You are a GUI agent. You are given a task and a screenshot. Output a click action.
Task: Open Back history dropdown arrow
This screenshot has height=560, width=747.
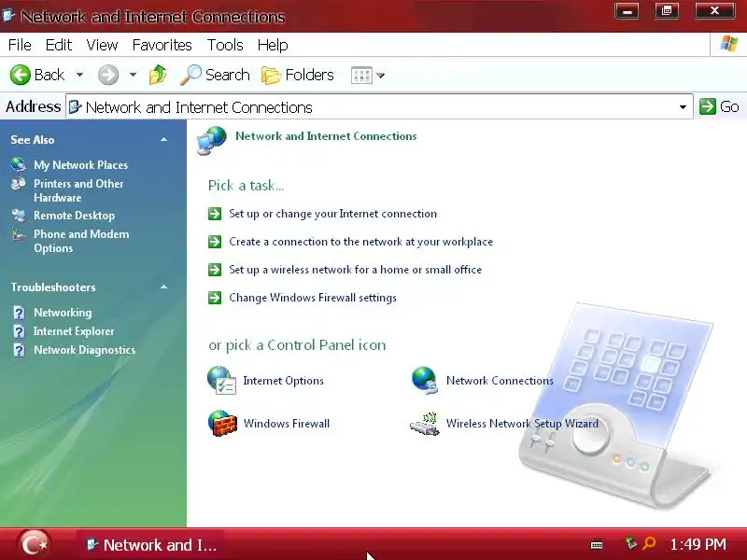pyautogui.click(x=80, y=75)
